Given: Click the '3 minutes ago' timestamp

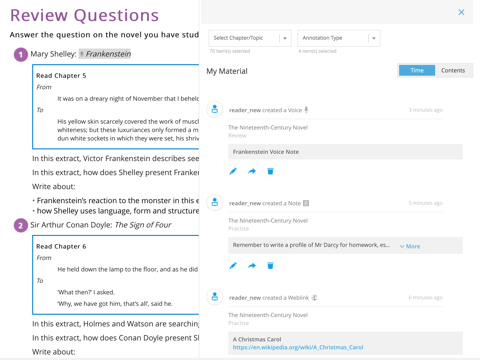Looking at the screenshot, I should [426, 110].
